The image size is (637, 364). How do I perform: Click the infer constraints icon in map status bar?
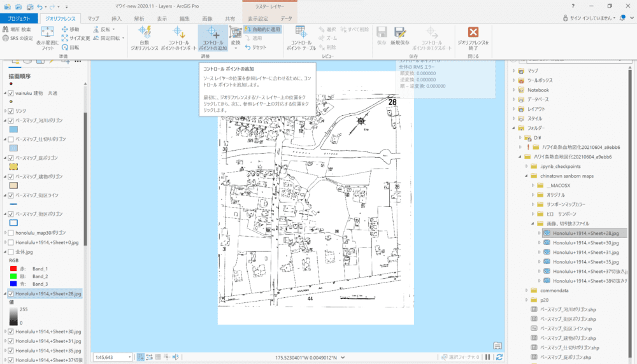click(167, 357)
